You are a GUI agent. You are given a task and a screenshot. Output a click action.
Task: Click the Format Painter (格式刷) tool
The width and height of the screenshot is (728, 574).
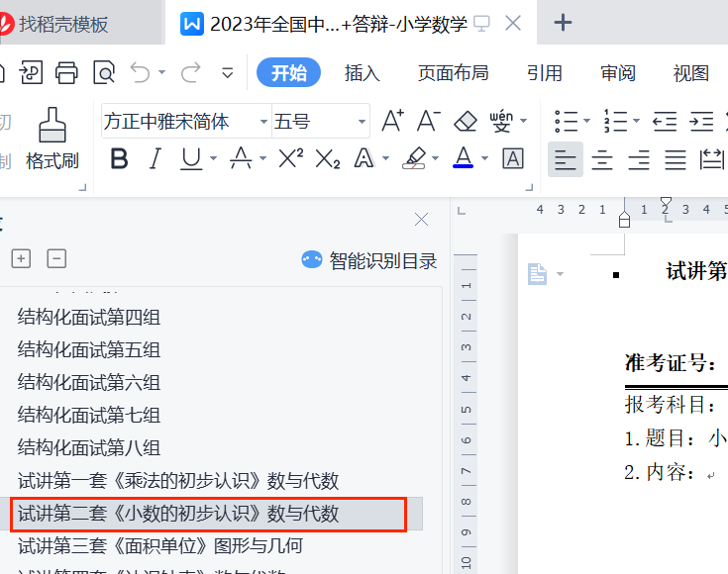(x=52, y=140)
